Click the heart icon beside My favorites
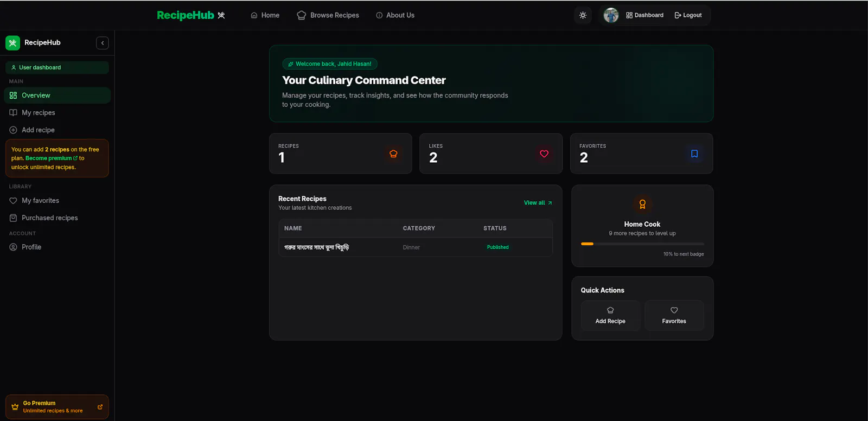This screenshot has height=421, width=868. pos(13,201)
